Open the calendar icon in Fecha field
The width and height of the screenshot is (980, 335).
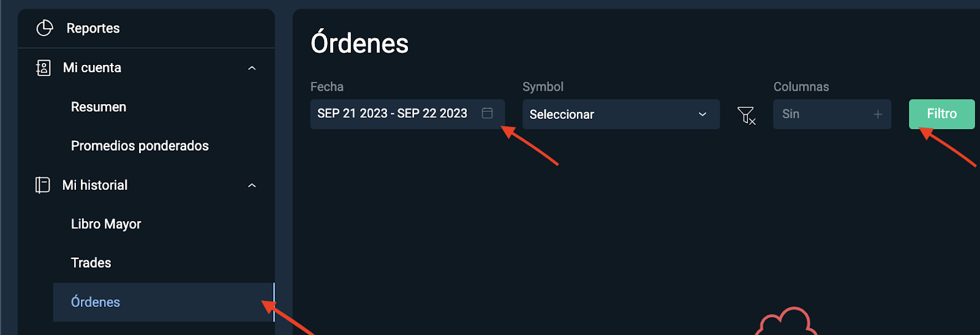coord(487,113)
